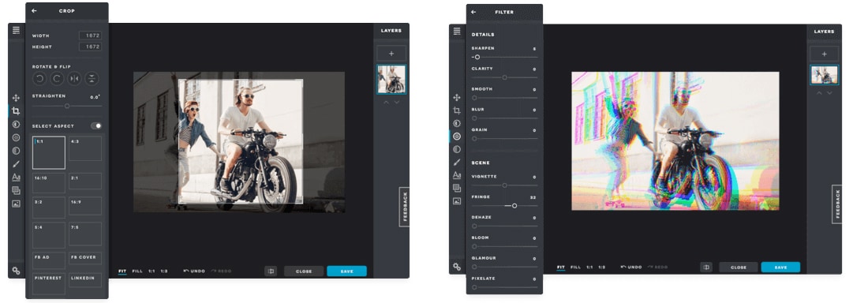Click Save button in the Crop window

pyautogui.click(x=346, y=271)
